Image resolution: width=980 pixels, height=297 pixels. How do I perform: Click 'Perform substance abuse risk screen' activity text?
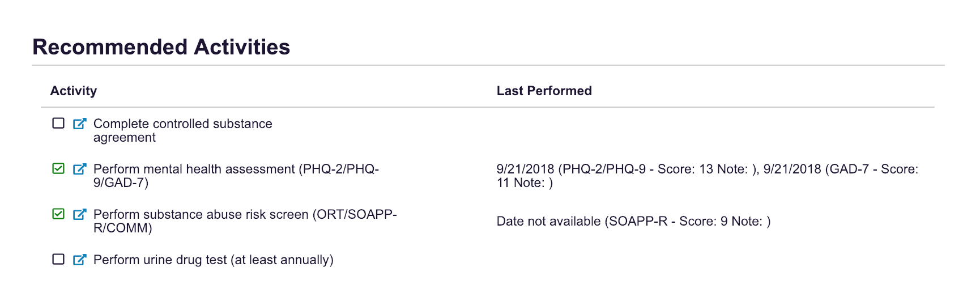pos(245,221)
